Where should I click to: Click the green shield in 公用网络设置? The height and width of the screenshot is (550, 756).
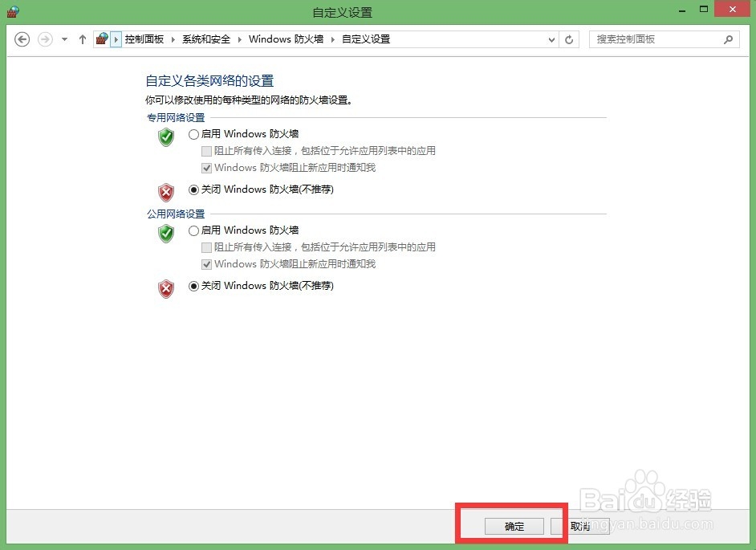(x=166, y=234)
